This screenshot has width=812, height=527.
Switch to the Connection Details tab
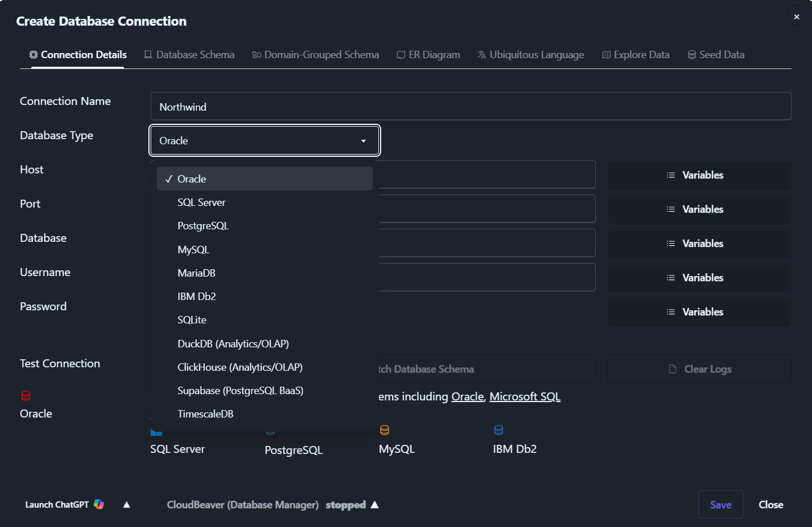point(78,55)
